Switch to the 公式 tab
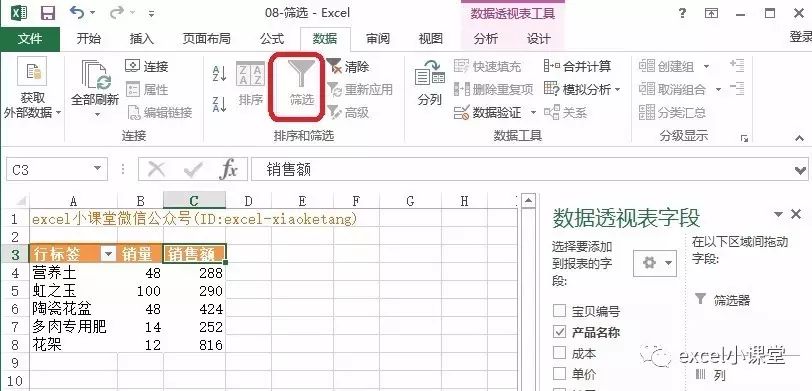The image size is (812, 391). [272, 39]
